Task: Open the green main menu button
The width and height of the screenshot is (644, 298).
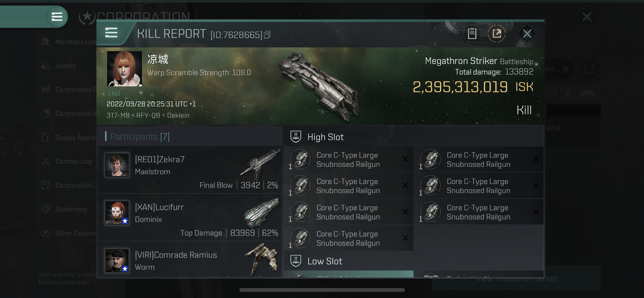Action: click(57, 17)
